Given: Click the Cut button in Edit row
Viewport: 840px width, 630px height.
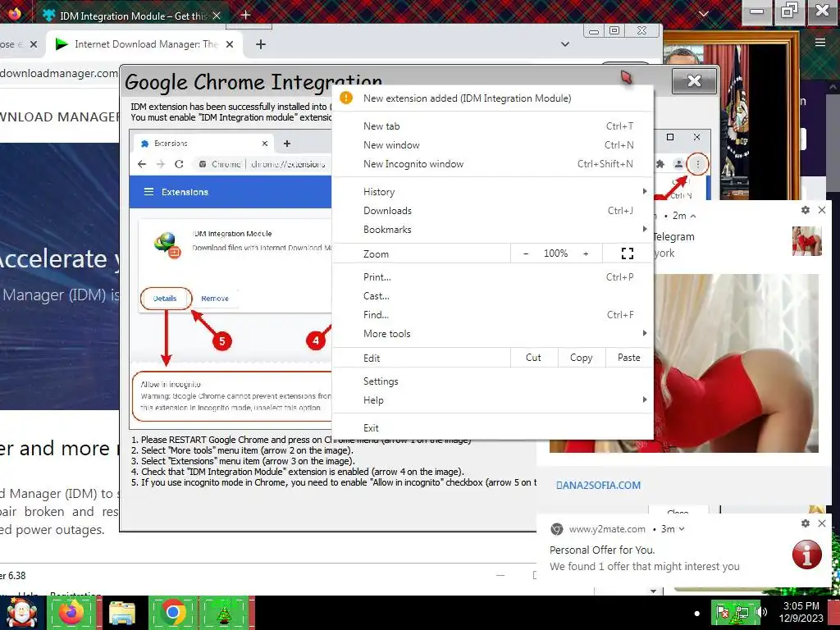Looking at the screenshot, I should tap(533, 358).
